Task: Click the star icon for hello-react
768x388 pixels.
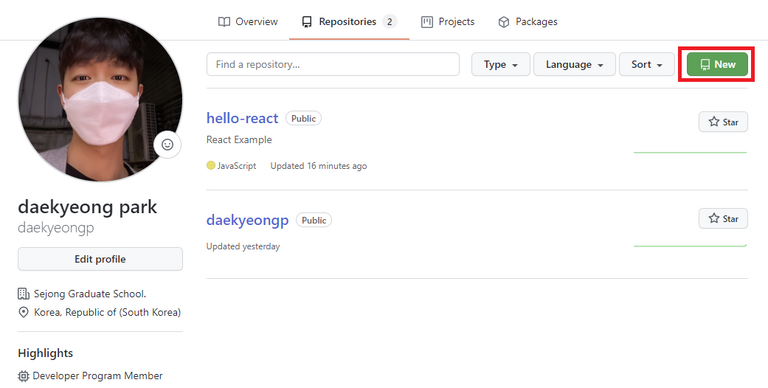Action: point(714,121)
